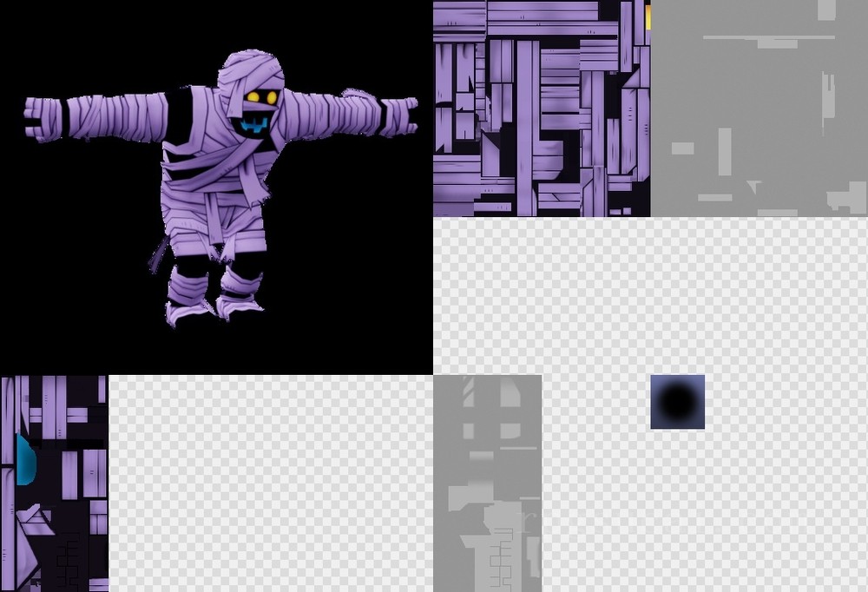
Task: Click the dark circular gradient thumbnail
Action: (x=677, y=402)
